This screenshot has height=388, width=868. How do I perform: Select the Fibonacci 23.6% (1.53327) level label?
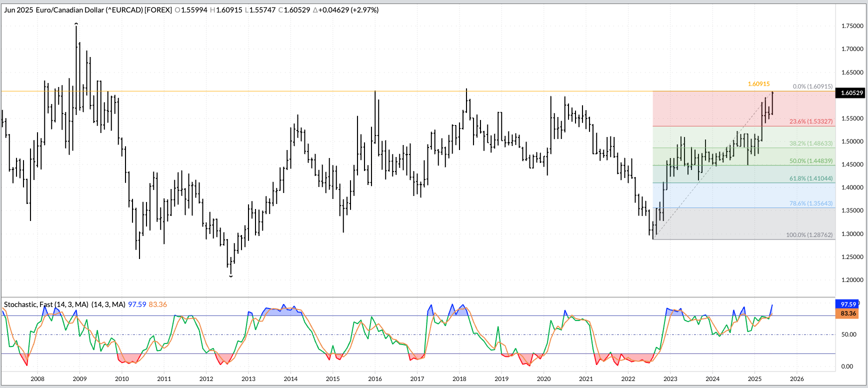pos(810,121)
